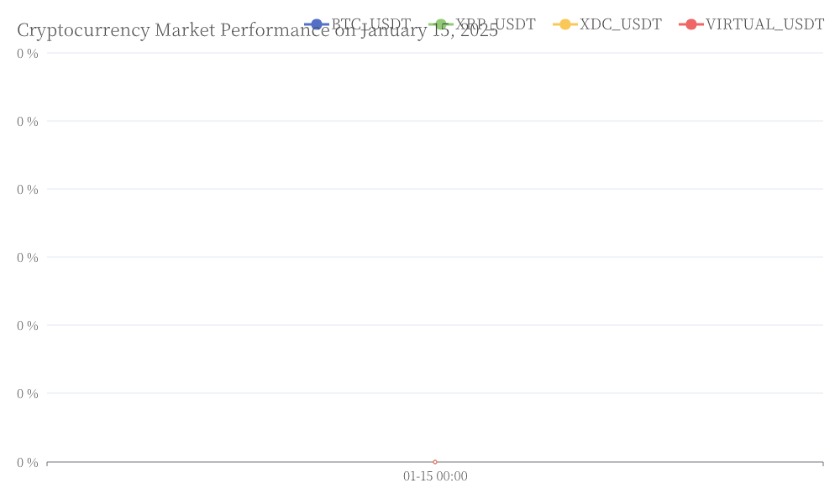Image resolution: width=840 pixels, height=504 pixels.
Task: Hide VIRTUAL_USDT series via its legend text
Action: 764,24
